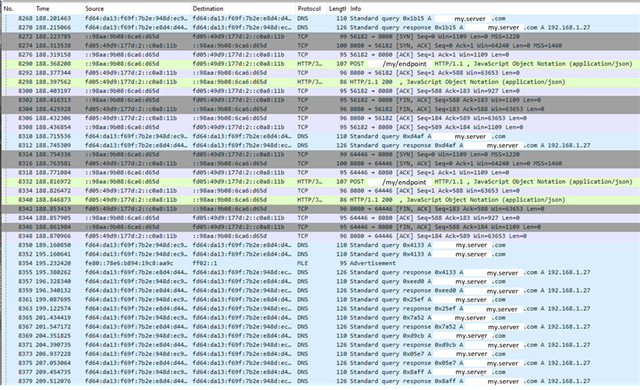Sort by the Length column header

[337, 9]
